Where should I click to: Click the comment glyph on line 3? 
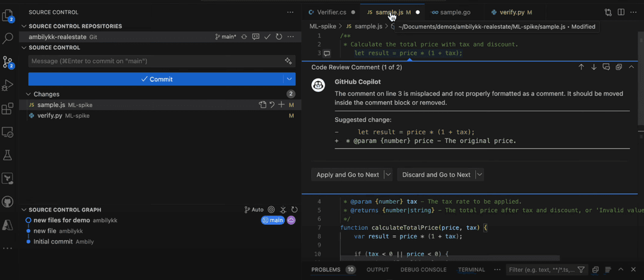pos(327,53)
